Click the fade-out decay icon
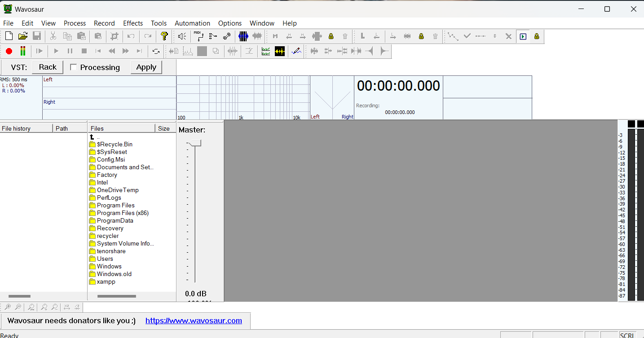The width and height of the screenshot is (644, 338). (x=384, y=51)
